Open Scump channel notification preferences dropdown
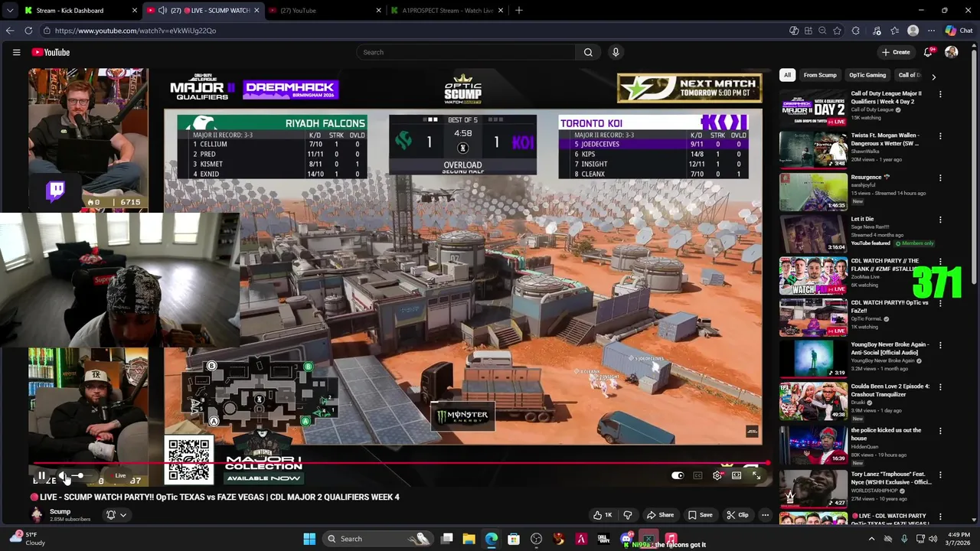Image resolution: width=980 pixels, height=551 pixels. pos(116,515)
